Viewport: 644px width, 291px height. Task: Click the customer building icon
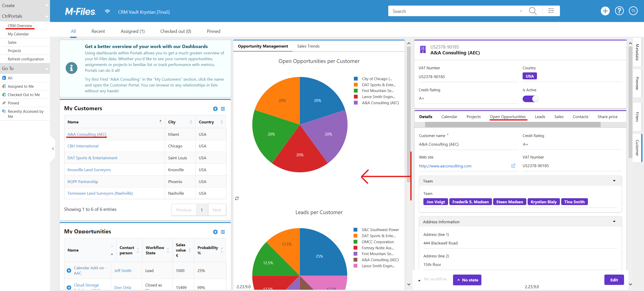(423, 49)
